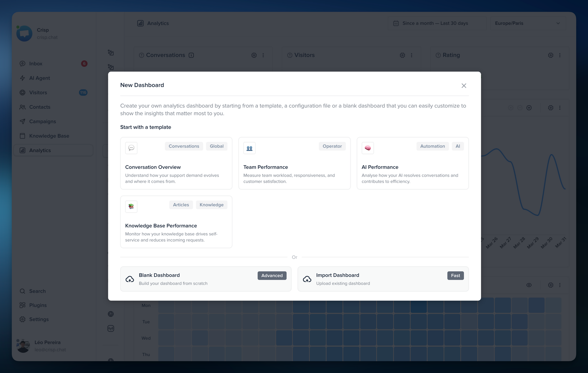Open the Visitors widget three-dot menu
Image resolution: width=588 pixels, height=373 pixels.
point(412,55)
